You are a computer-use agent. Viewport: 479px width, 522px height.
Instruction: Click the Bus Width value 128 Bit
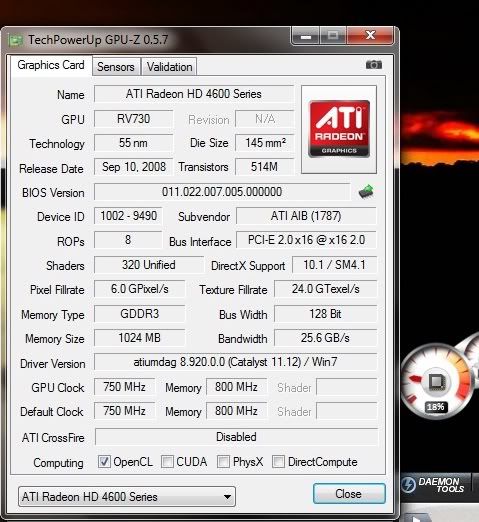326,314
